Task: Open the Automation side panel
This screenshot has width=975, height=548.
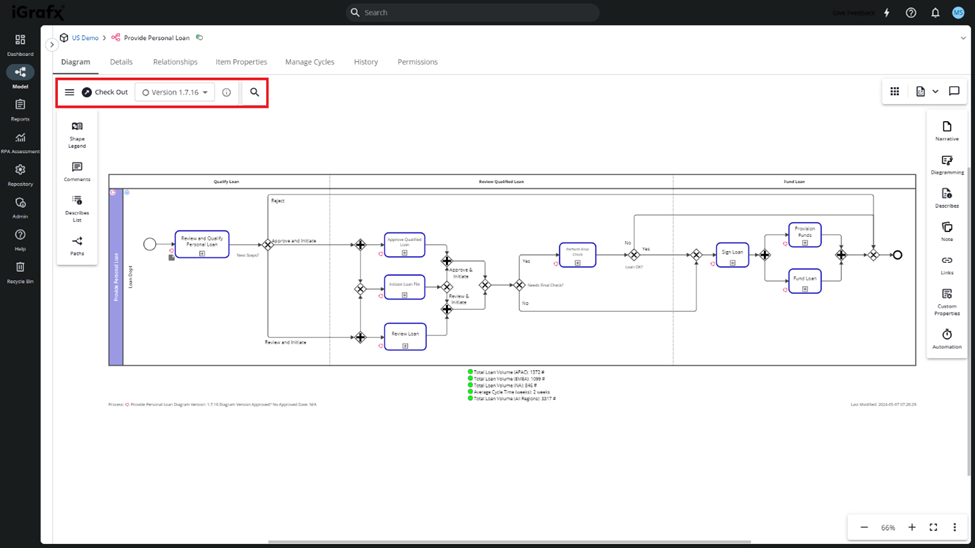Action: tap(946, 339)
